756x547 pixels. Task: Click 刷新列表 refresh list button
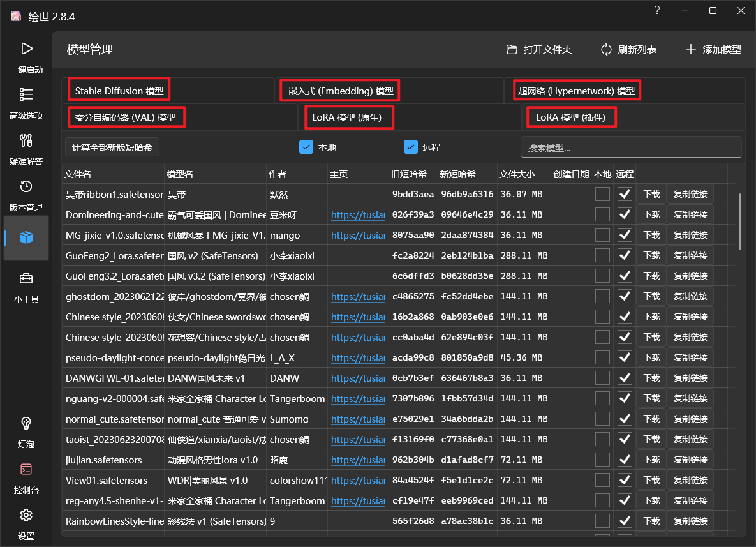point(628,49)
